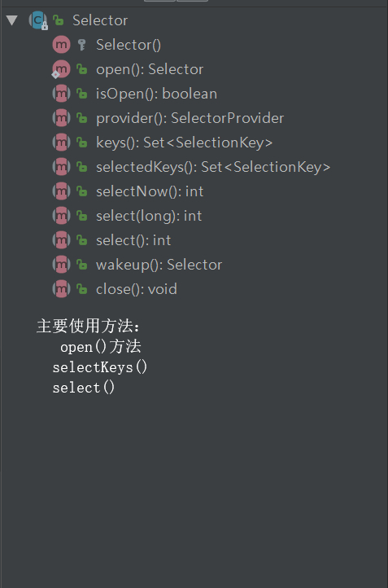Select selectNow(): int method
The width and height of the screenshot is (388, 588).
(150, 191)
